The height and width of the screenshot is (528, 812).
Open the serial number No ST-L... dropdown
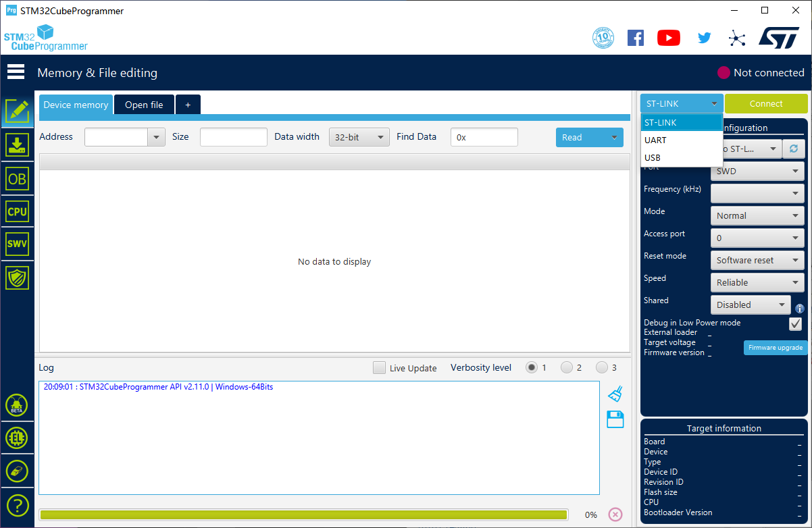pyautogui.click(x=752, y=149)
